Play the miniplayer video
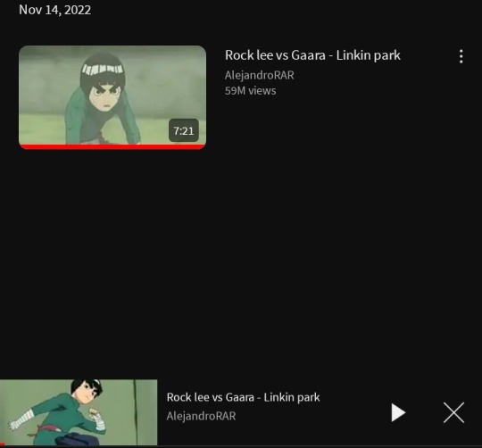This screenshot has width=482, height=448. click(398, 412)
